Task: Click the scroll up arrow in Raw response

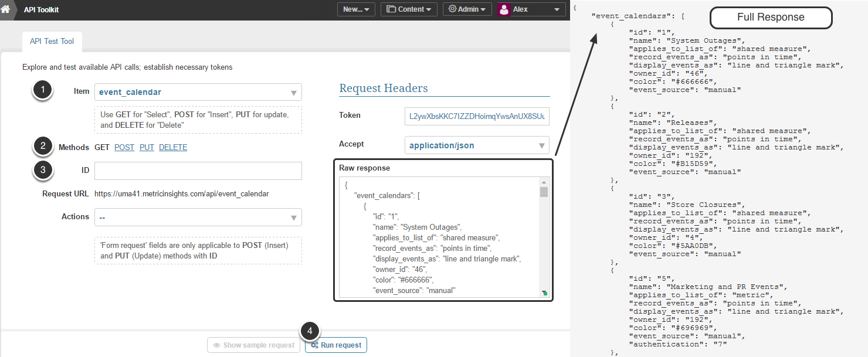Action: pyautogui.click(x=544, y=183)
